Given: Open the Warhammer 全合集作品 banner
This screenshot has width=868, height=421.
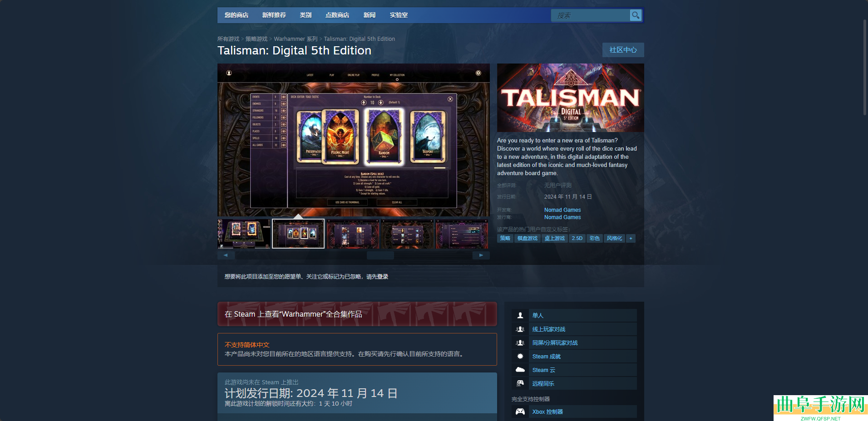Looking at the screenshot, I should click(357, 314).
